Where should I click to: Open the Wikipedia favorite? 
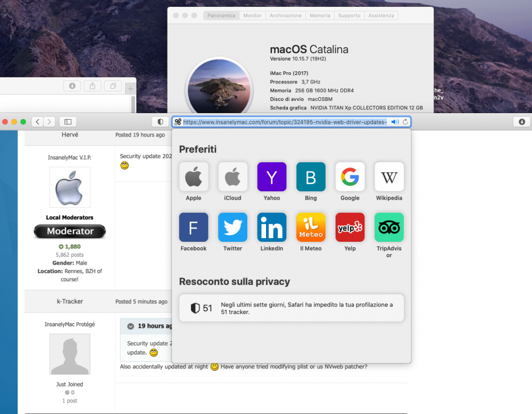pos(389,176)
